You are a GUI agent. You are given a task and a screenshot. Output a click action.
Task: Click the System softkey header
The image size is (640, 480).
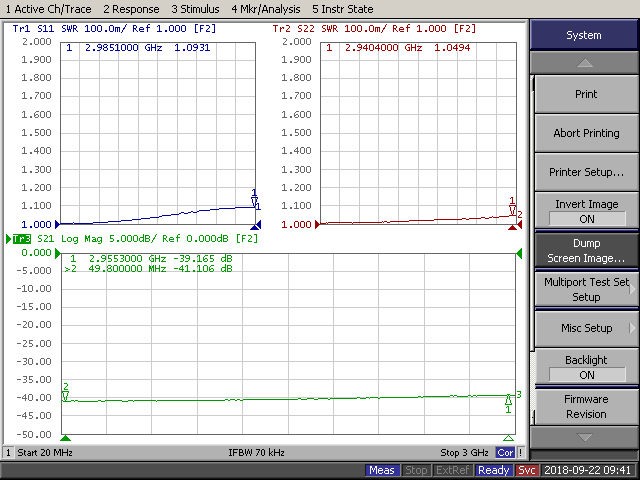(x=584, y=35)
